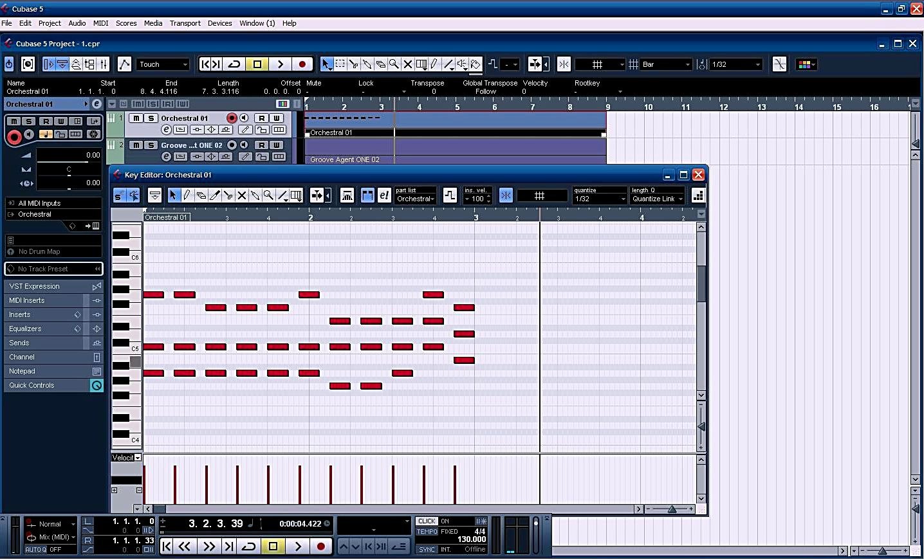Expand the part list Orchestral dropdown
This screenshot has height=560, width=924.
coord(415,199)
